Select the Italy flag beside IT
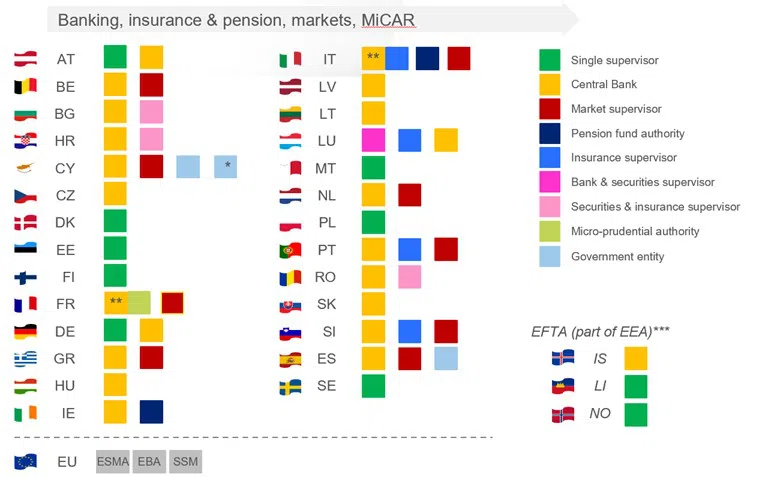The height and width of the screenshot is (477, 759). [x=290, y=60]
